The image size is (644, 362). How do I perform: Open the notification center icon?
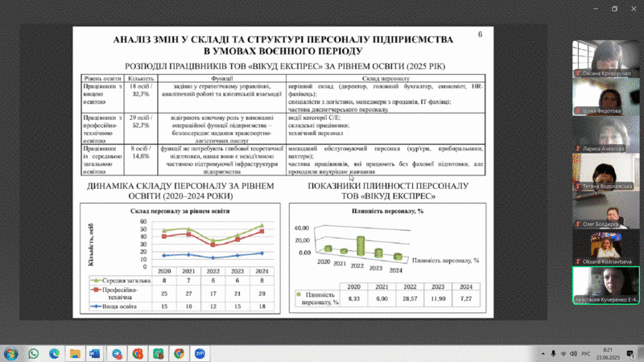click(x=630, y=353)
